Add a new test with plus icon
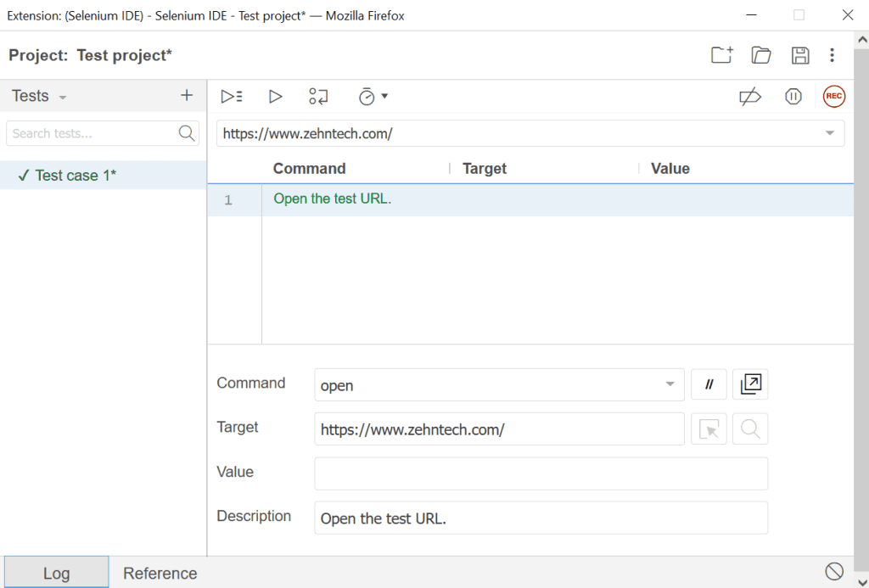The height and width of the screenshot is (588, 869). tap(187, 96)
